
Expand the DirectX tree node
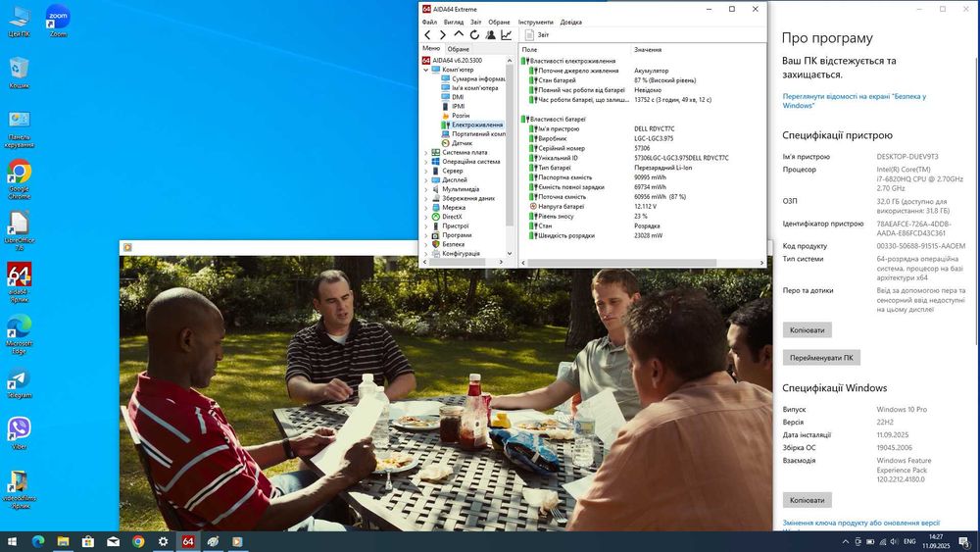(425, 217)
